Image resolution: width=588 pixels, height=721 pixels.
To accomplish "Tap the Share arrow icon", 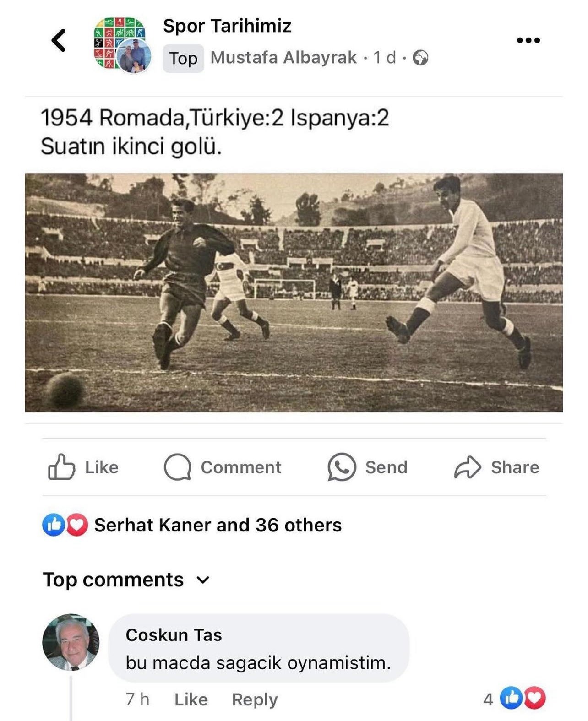I will [x=467, y=467].
